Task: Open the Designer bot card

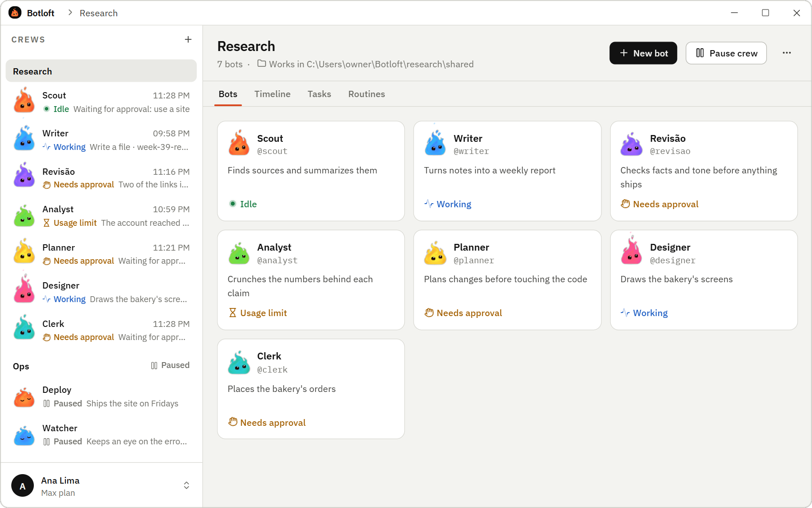Action: click(704, 280)
